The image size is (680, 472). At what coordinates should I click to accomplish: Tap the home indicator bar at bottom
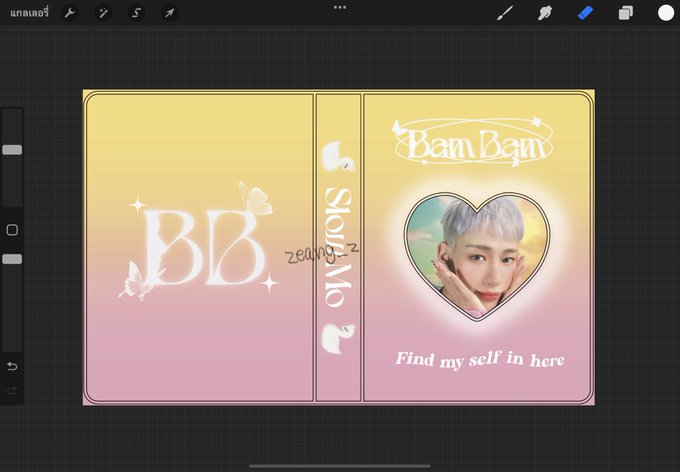point(340,466)
